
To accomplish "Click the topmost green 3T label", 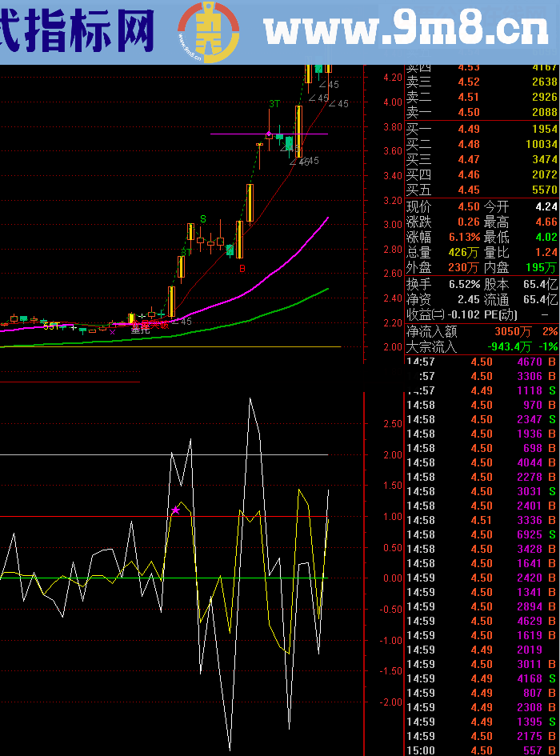I will [274, 104].
